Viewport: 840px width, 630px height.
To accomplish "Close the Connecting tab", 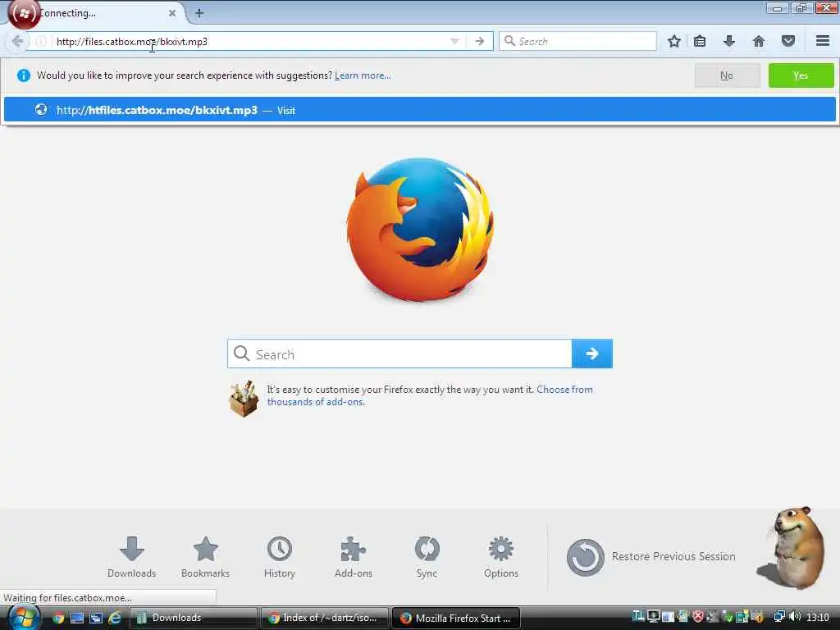I will tap(172, 13).
